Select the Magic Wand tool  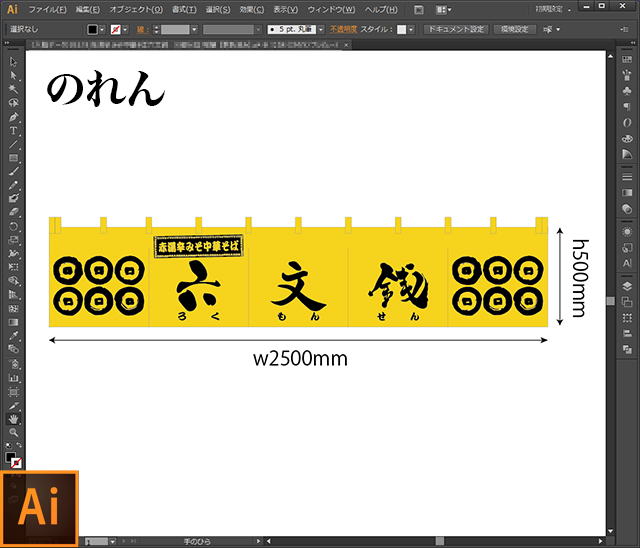pyautogui.click(x=13, y=89)
